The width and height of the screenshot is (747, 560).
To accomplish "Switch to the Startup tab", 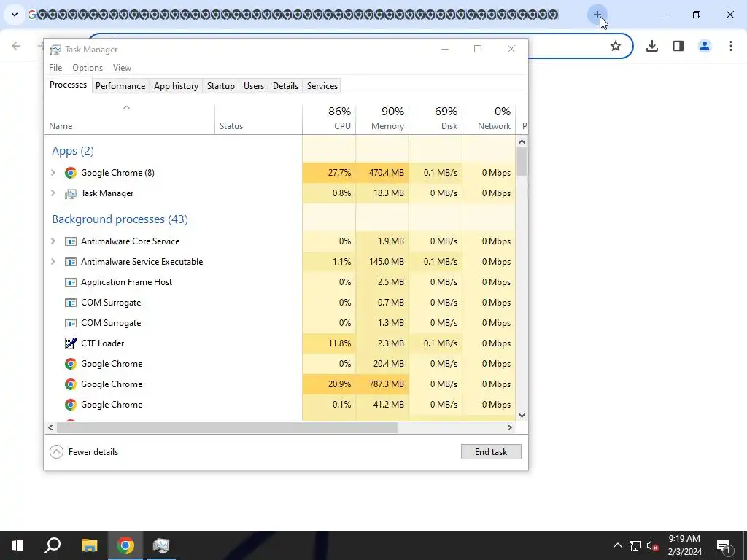I will coord(220,86).
